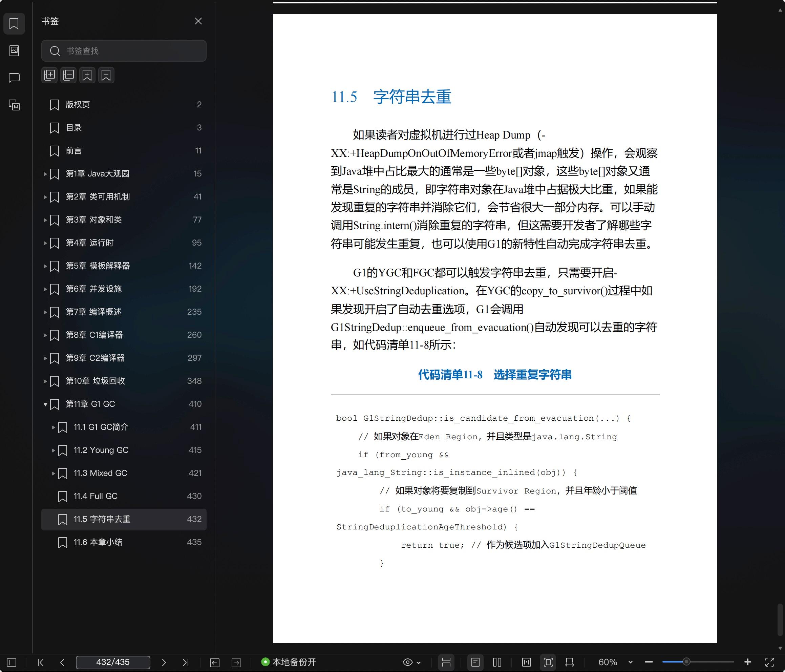This screenshot has width=785, height=672.
Task: Open the convert-to-Word panel icon in sidebar
Action: (14, 105)
